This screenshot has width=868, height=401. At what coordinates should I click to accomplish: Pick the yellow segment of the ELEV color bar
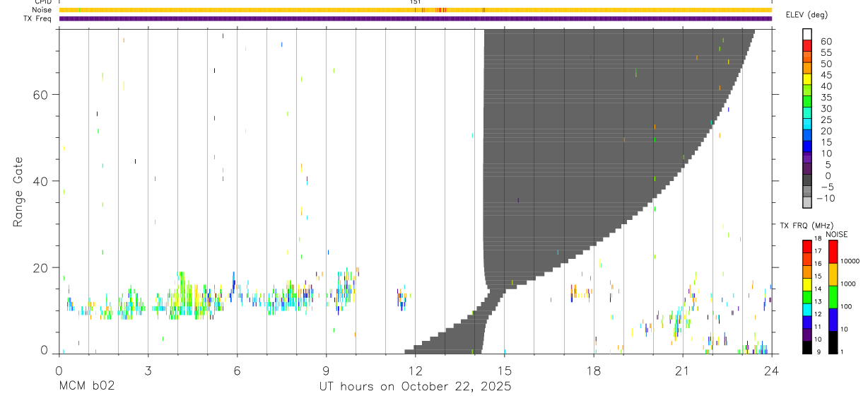click(807, 79)
